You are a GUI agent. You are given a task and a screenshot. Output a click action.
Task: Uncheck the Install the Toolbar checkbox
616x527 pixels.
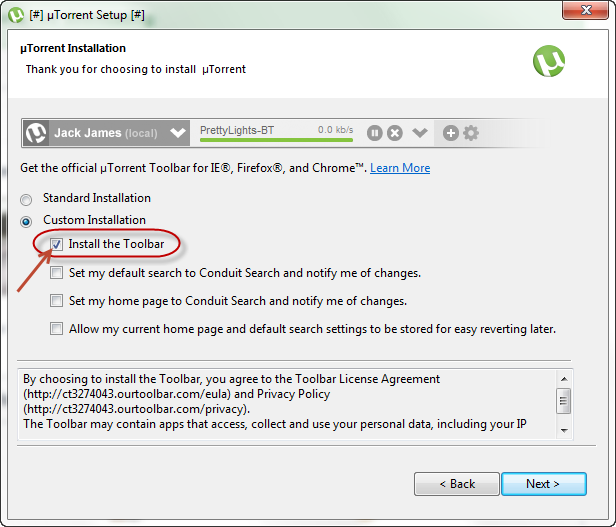[56, 244]
